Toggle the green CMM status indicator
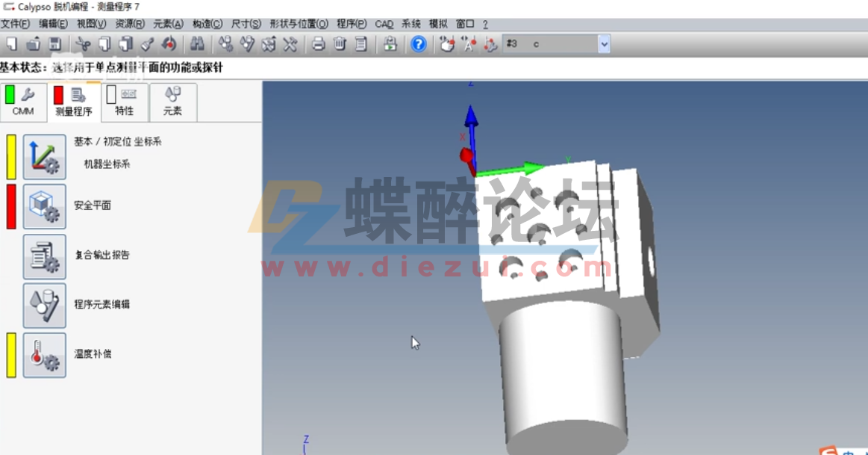This screenshot has width=868, height=455. (x=10, y=94)
